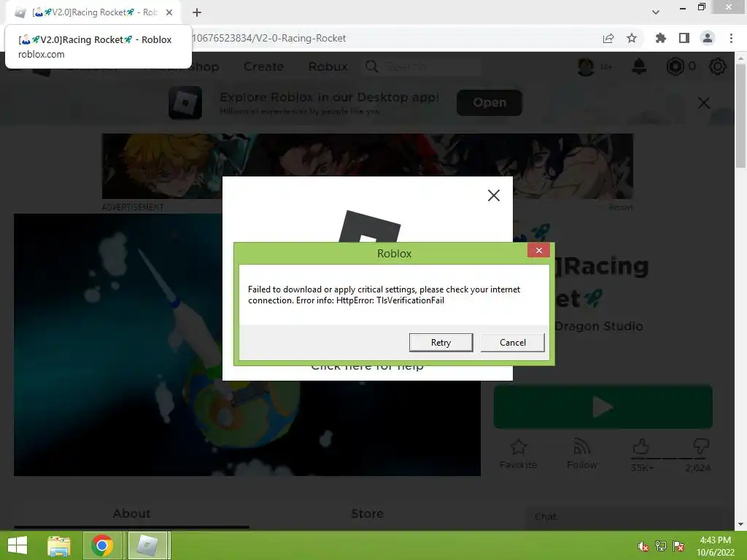This screenshot has width=747, height=560.
Task: Open the Roblox user avatar profile
Action: click(586, 66)
